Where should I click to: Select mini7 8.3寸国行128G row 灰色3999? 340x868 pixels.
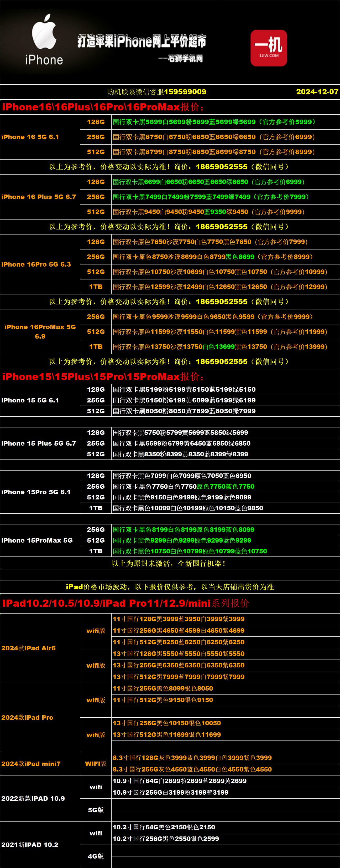(225, 758)
